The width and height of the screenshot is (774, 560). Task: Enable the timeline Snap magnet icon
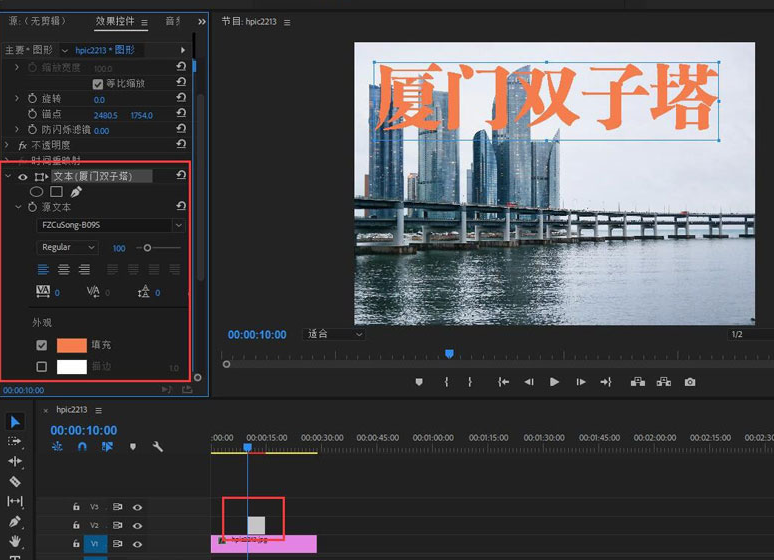pos(83,447)
